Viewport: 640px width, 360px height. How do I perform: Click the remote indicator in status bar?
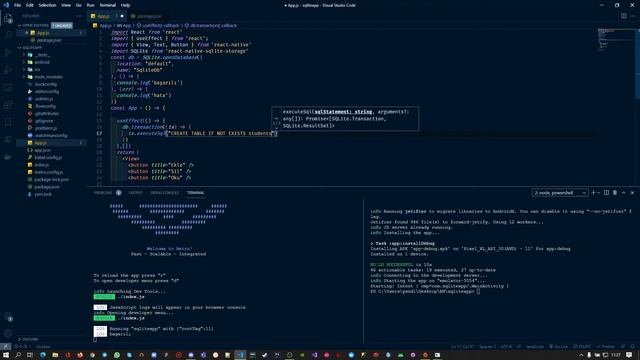[5, 347]
